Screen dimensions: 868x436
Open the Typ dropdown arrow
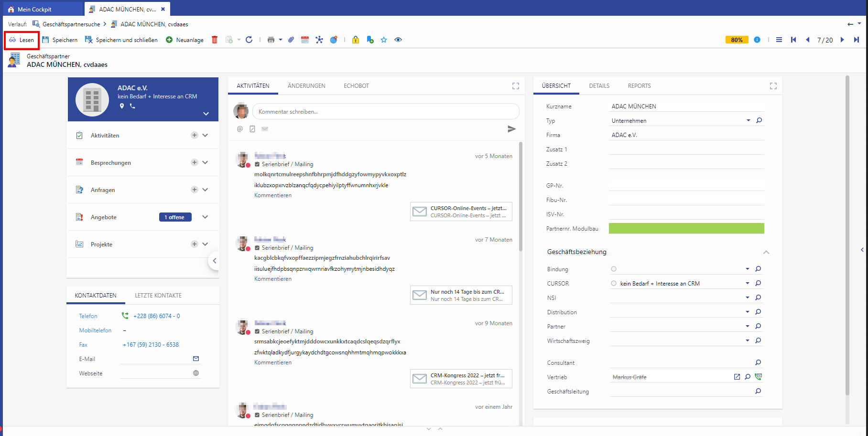(x=748, y=120)
